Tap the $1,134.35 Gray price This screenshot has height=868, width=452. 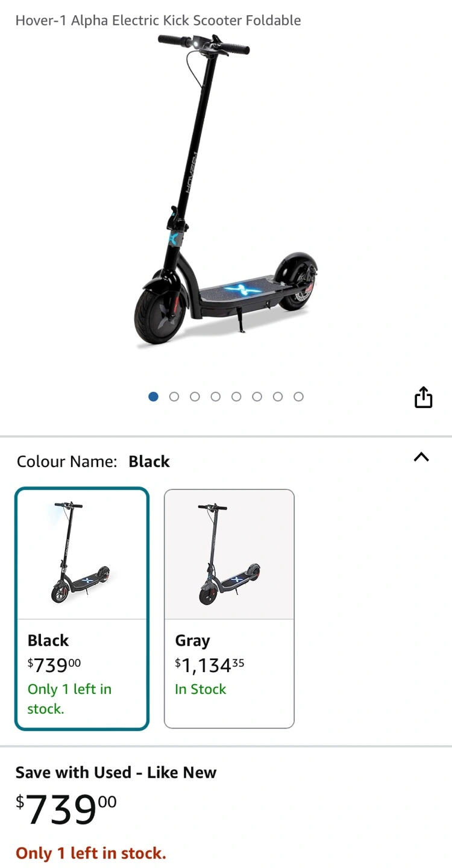coord(210,665)
